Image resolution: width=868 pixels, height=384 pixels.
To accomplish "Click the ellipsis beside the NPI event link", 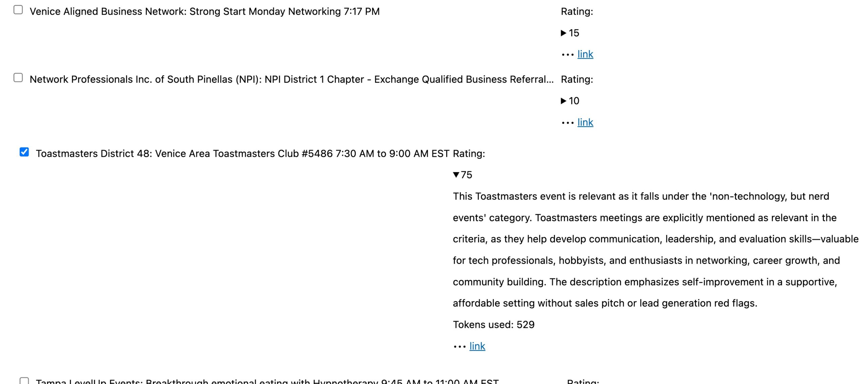I will coord(567,123).
